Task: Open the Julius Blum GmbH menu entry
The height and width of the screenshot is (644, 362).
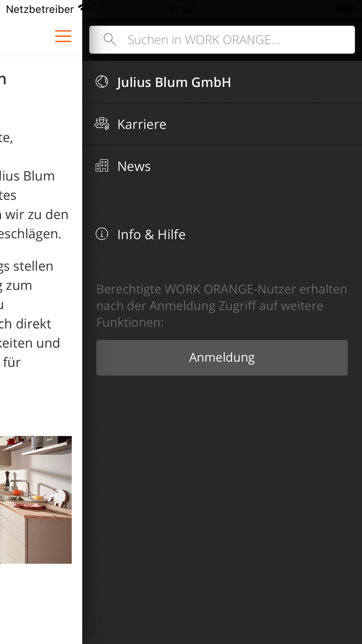Action: click(222, 82)
